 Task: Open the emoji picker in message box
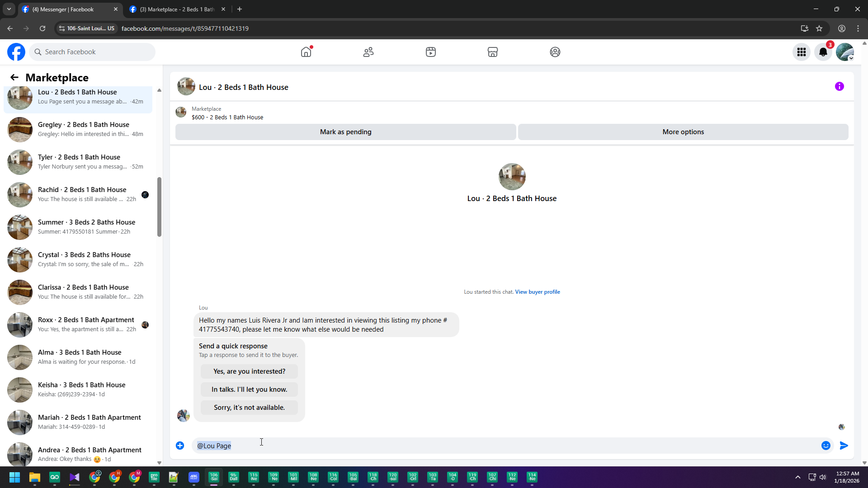(x=826, y=446)
